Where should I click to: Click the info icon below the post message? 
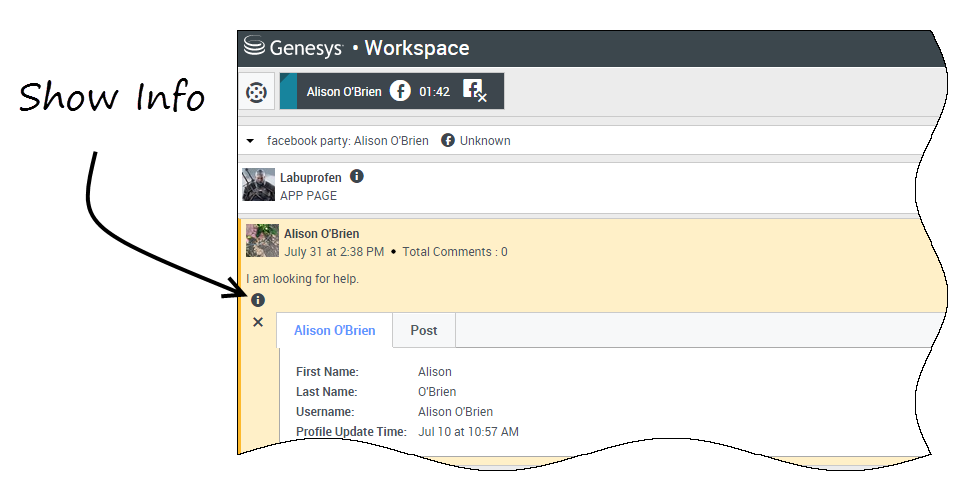pos(258,300)
